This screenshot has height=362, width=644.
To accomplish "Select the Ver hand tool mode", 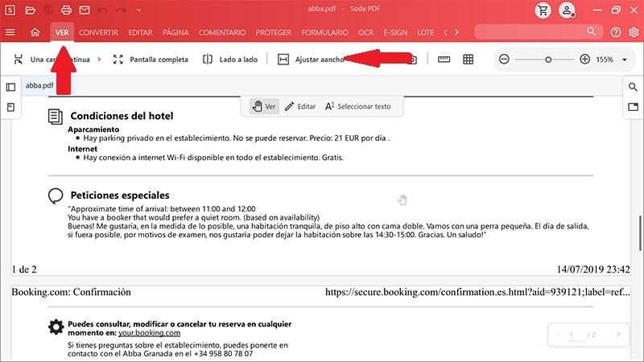I will click(264, 106).
